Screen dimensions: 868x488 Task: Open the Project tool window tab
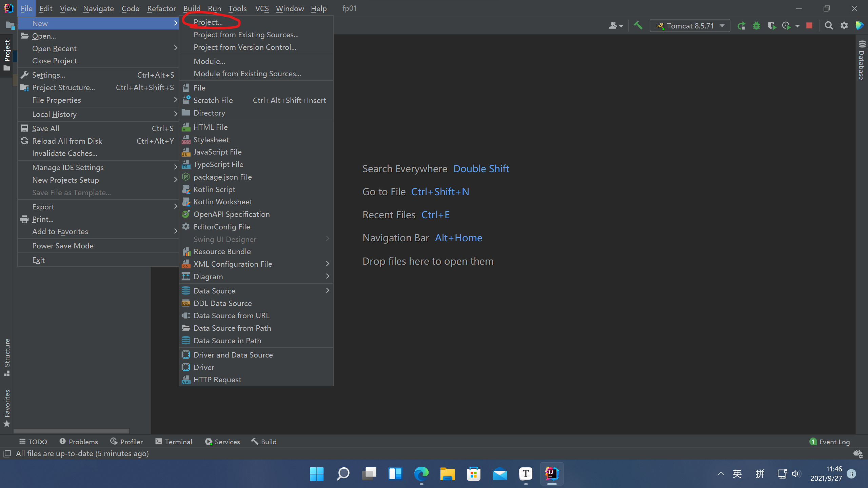click(7, 55)
